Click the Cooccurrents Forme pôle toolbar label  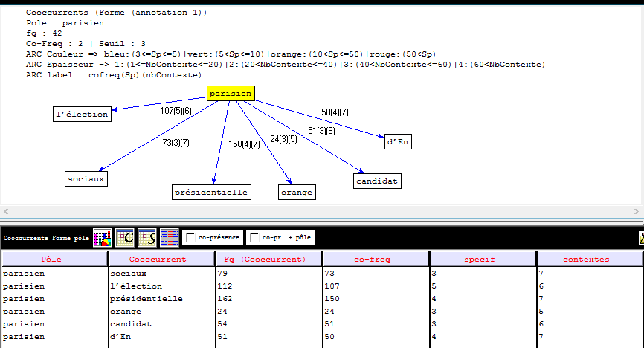click(x=46, y=238)
